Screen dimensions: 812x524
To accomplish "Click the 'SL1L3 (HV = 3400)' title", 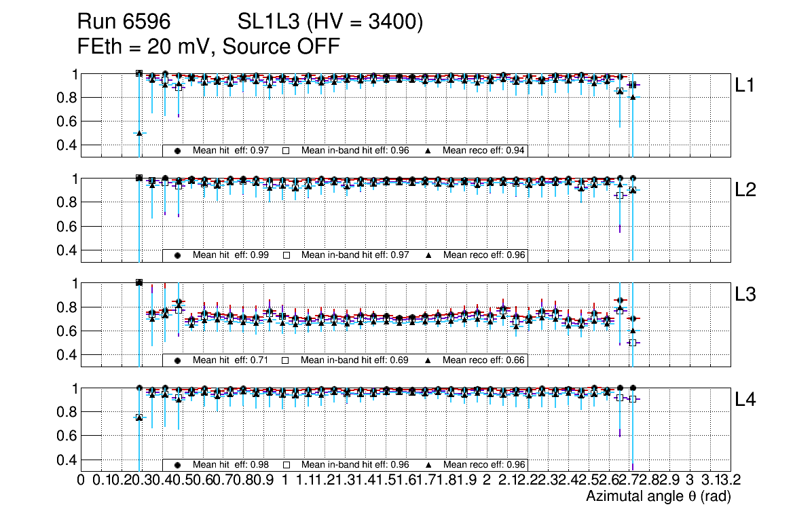I will click(331, 22).
